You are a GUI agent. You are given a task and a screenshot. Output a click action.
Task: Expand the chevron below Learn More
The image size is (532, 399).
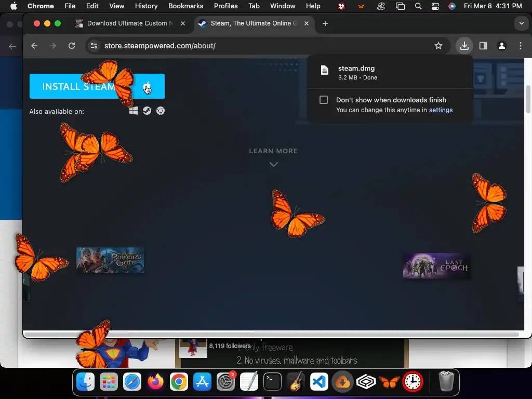point(273,164)
